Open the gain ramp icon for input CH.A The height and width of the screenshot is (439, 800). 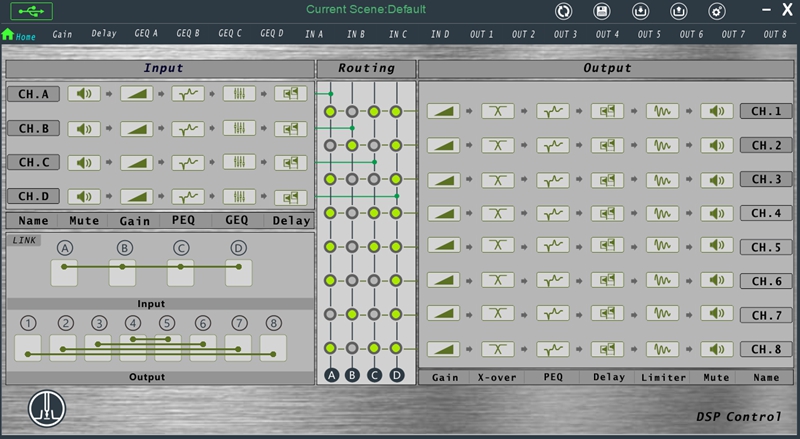[139, 94]
